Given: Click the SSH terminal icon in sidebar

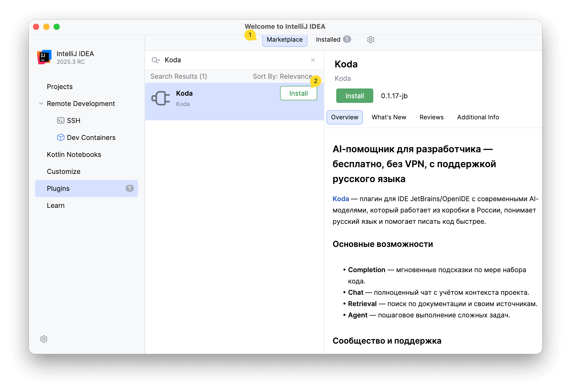Looking at the screenshot, I should point(60,120).
